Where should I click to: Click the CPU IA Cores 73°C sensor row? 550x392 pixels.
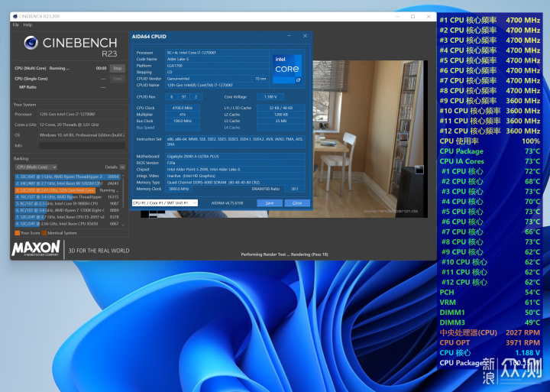[490, 161]
